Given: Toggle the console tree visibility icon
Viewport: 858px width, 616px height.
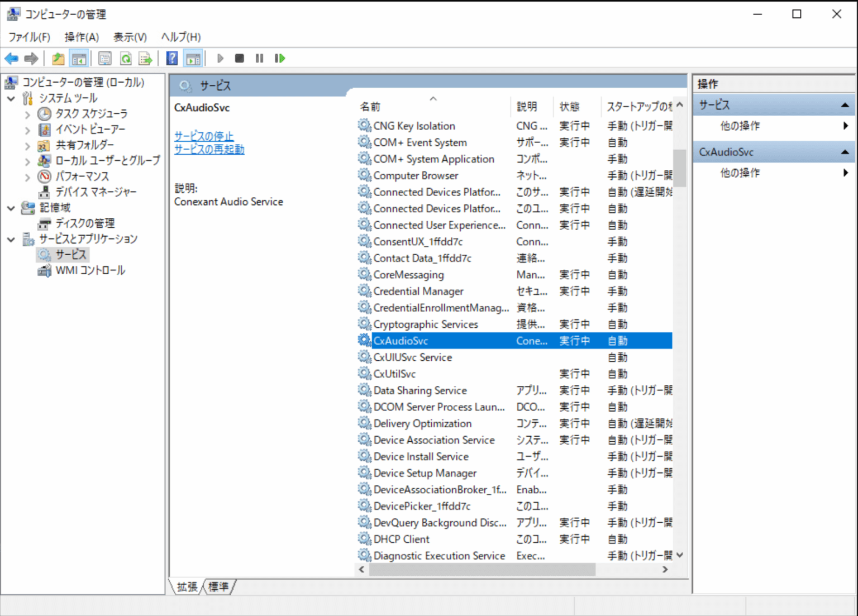Looking at the screenshot, I should click(x=79, y=58).
